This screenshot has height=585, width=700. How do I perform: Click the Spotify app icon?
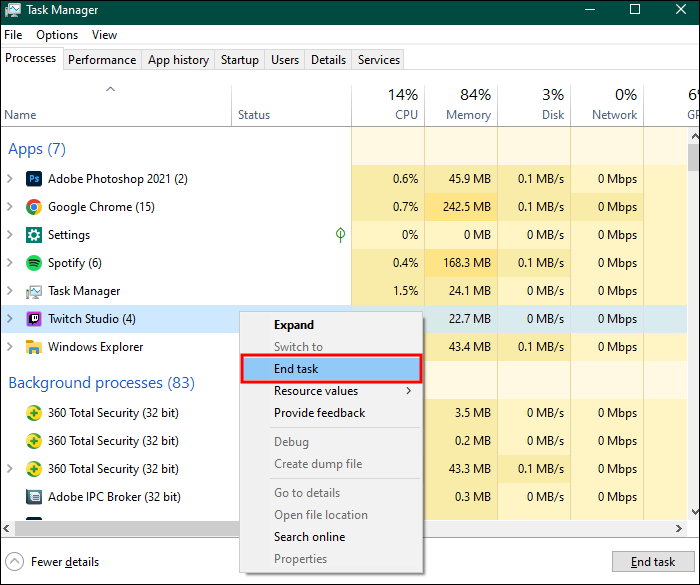pyautogui.click(x=33, y=263)
